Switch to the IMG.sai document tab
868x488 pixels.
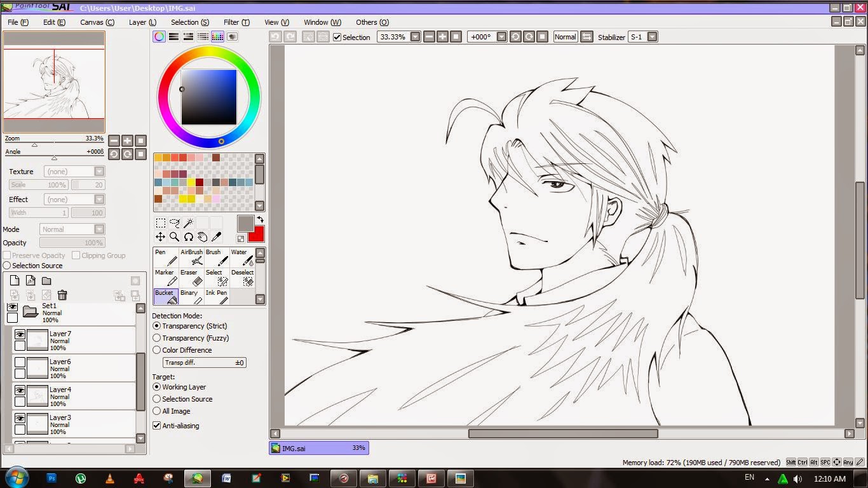(319, 448)
